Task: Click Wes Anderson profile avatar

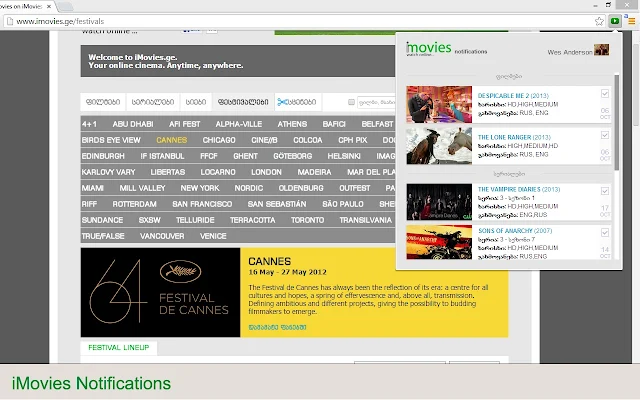Action: click(601, 50)
